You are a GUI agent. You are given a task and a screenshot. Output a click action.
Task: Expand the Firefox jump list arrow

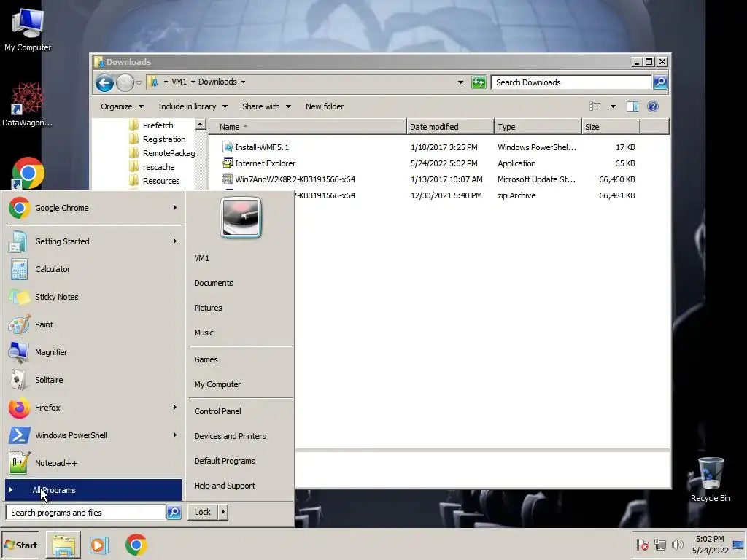point(175,408)
